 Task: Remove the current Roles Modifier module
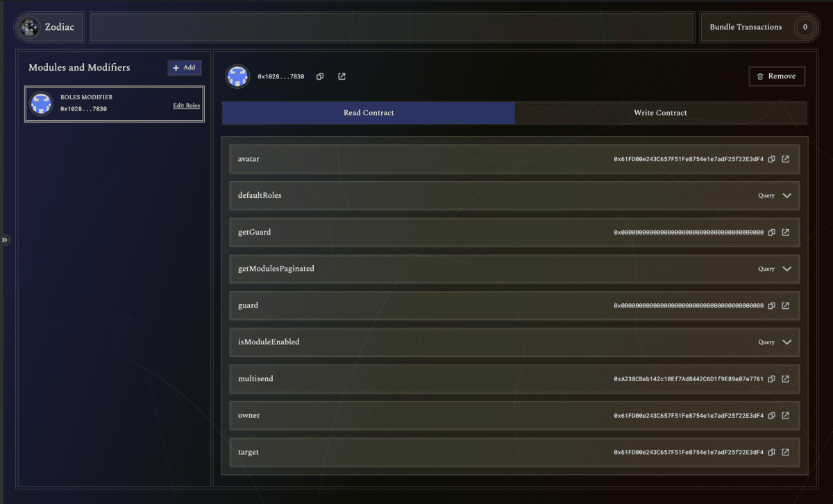point(776,76)
